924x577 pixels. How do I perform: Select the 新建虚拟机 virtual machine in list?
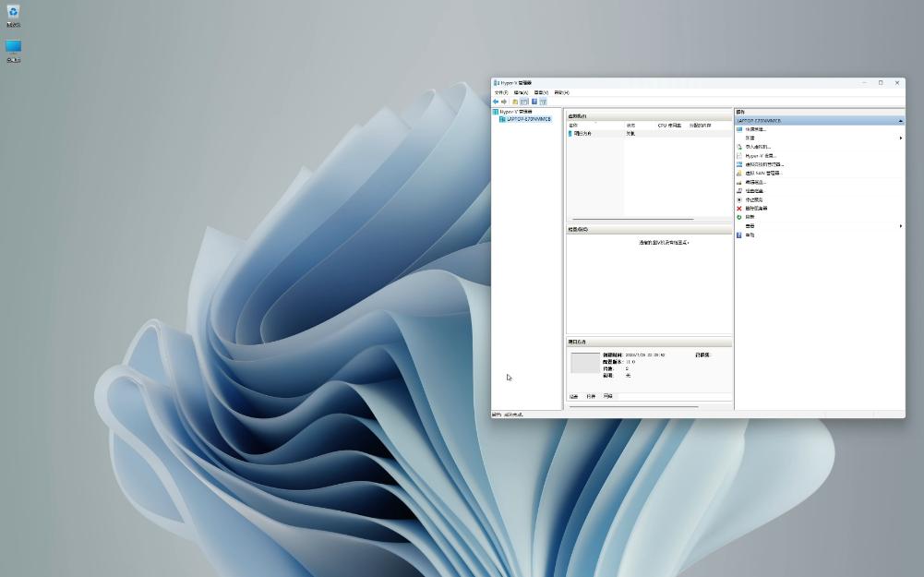point(582,132)
